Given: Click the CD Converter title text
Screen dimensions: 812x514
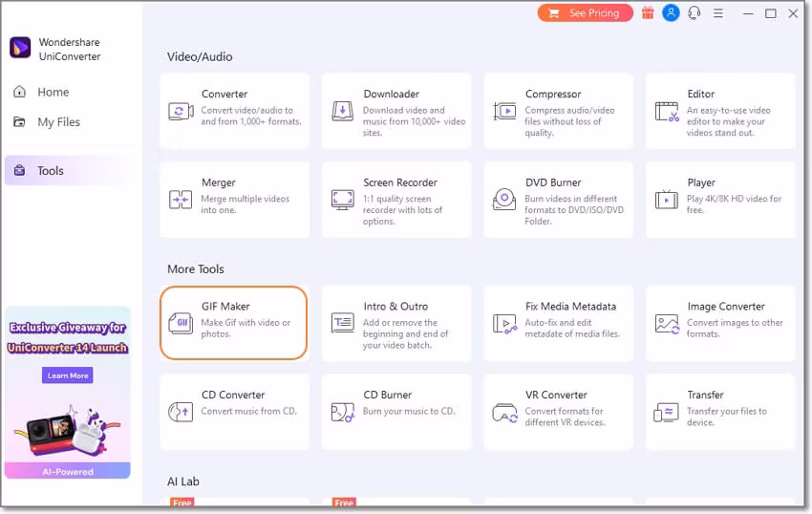Looking at the screenshot, I should click(x=233, y=395).
